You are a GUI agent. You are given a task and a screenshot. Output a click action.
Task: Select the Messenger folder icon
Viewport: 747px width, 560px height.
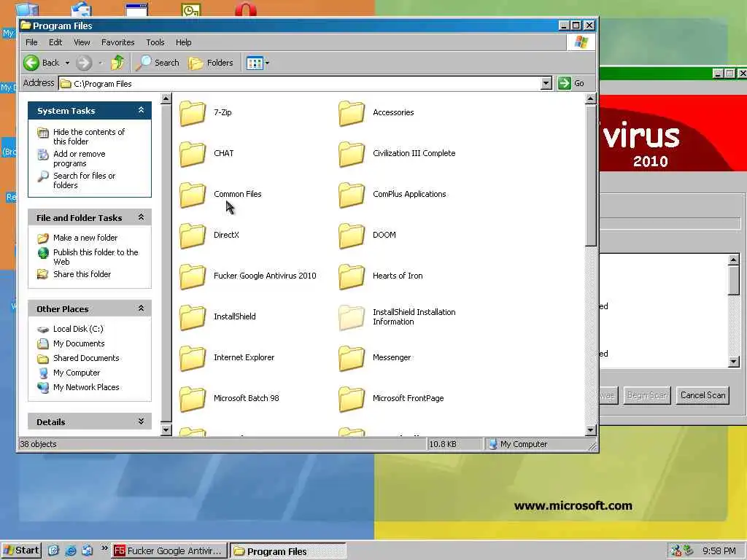(x=352, y=358)
